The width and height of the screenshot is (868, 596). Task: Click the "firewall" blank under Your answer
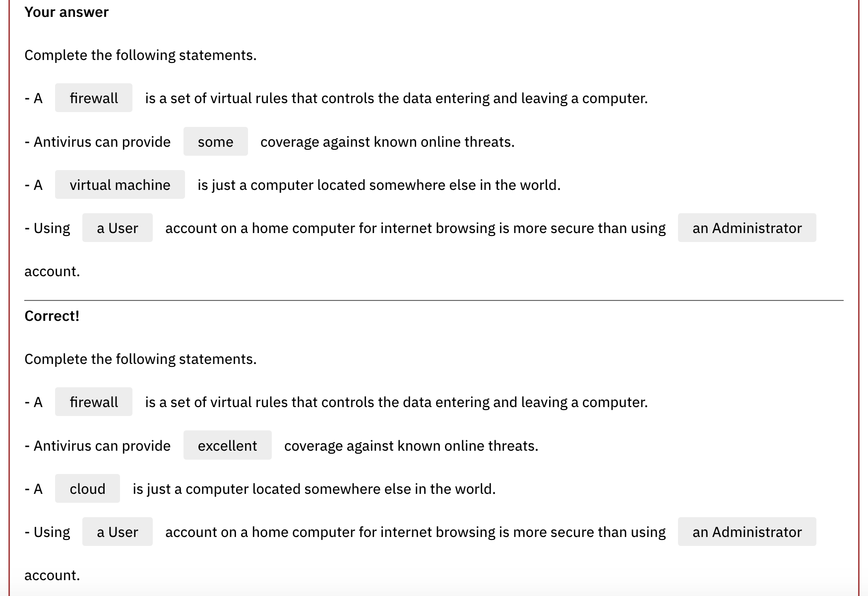pyautogui.click(x=94, y=98)
